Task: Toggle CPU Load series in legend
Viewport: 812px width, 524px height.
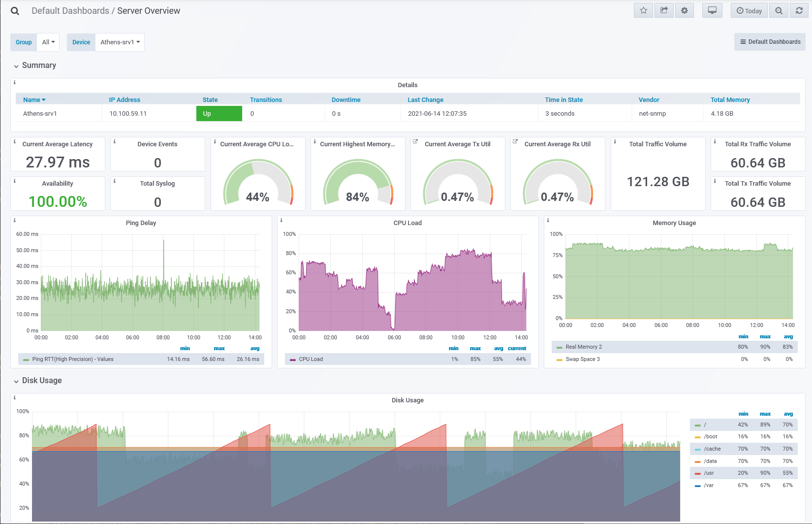Action: pos(311,359)
